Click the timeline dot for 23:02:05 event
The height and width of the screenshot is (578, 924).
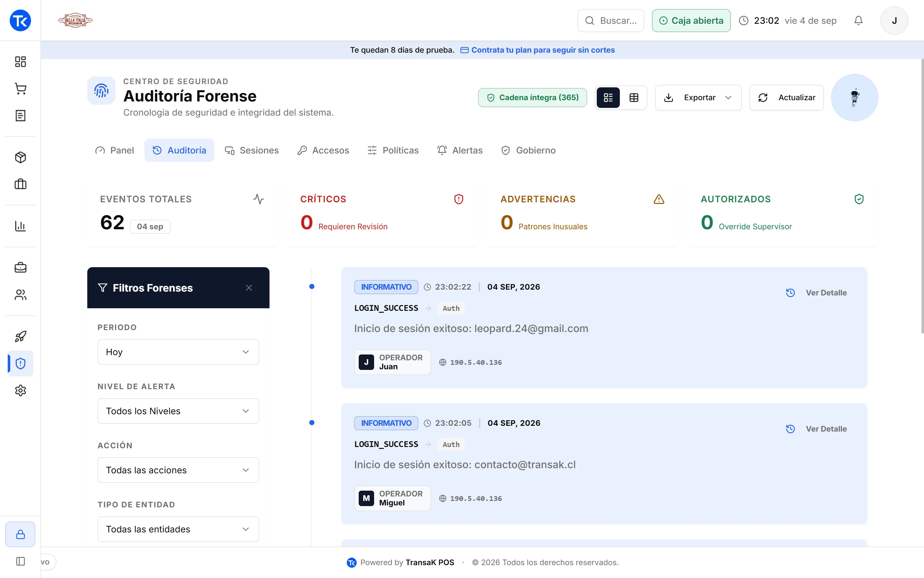click(312, 422)
